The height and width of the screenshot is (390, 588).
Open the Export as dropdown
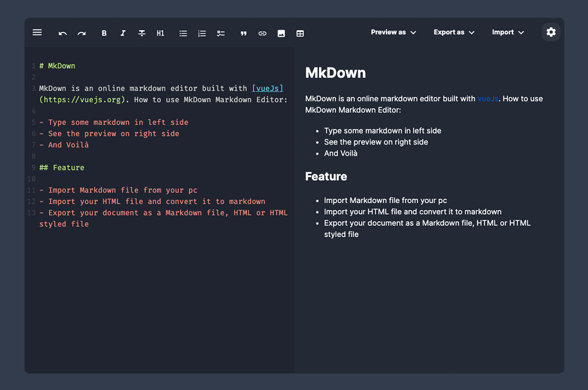(x=454, y=32)
